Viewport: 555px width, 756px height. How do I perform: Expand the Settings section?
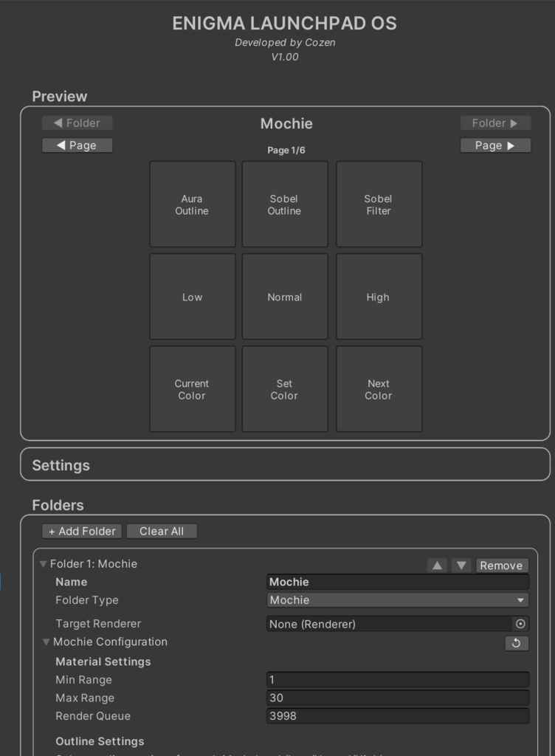(x=285, y=465)
